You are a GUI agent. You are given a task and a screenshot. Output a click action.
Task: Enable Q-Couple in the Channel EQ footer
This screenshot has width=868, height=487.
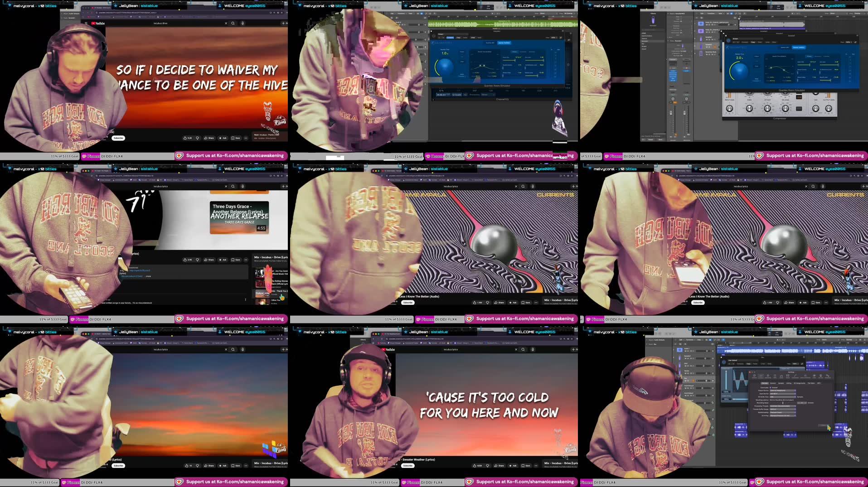[456, 94]
